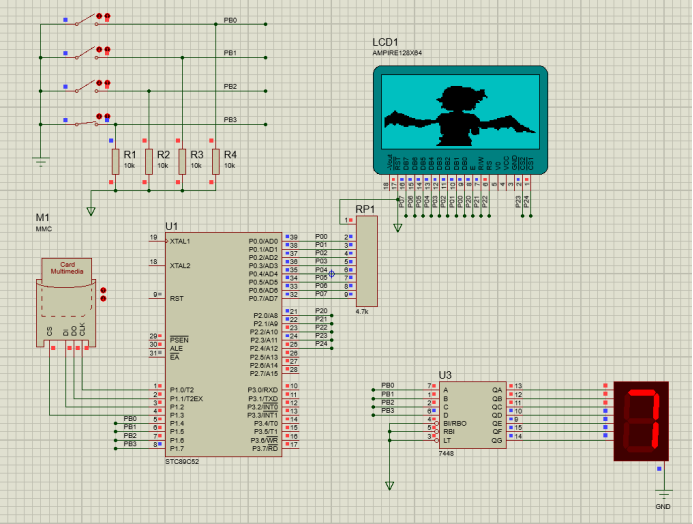
Task: Select the RP1 resistor pack
Action: [x=366, y=262]
